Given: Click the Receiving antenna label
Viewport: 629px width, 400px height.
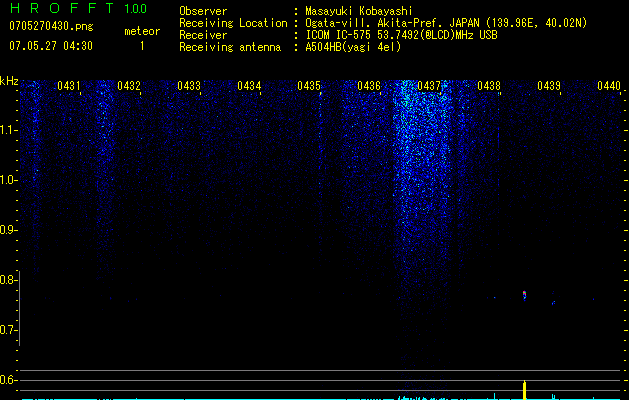Looking at the screenshot, I should [230, 47].
